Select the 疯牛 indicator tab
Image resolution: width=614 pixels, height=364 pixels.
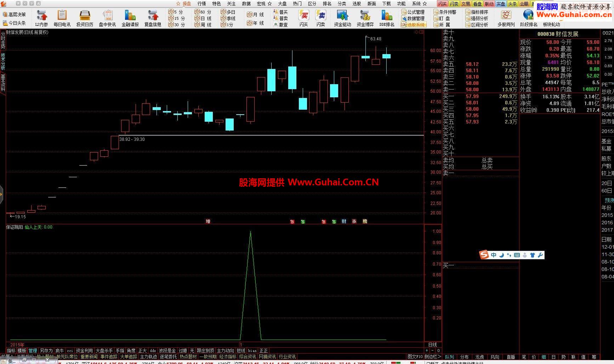click(x=59, y=351)
